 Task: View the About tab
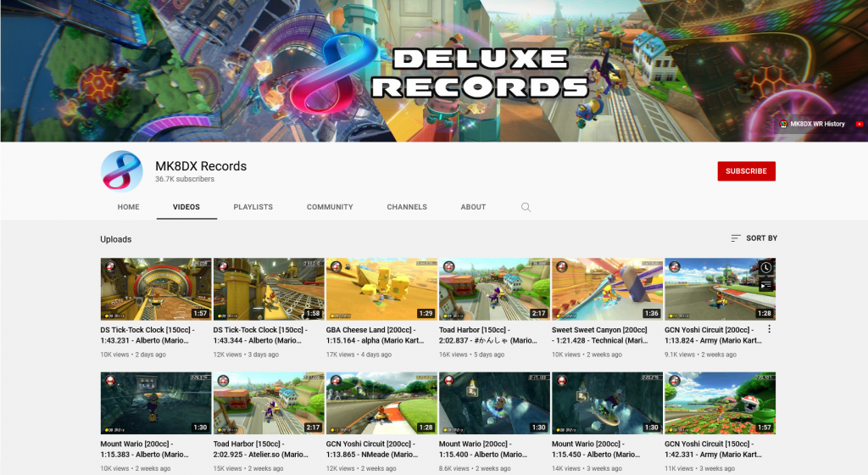pos(473,207)
